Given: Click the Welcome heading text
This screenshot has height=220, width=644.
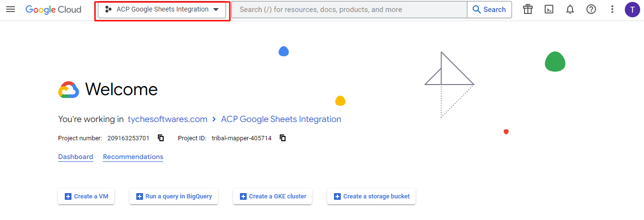Looking at the screenshot, I should [x=121, y=89].
